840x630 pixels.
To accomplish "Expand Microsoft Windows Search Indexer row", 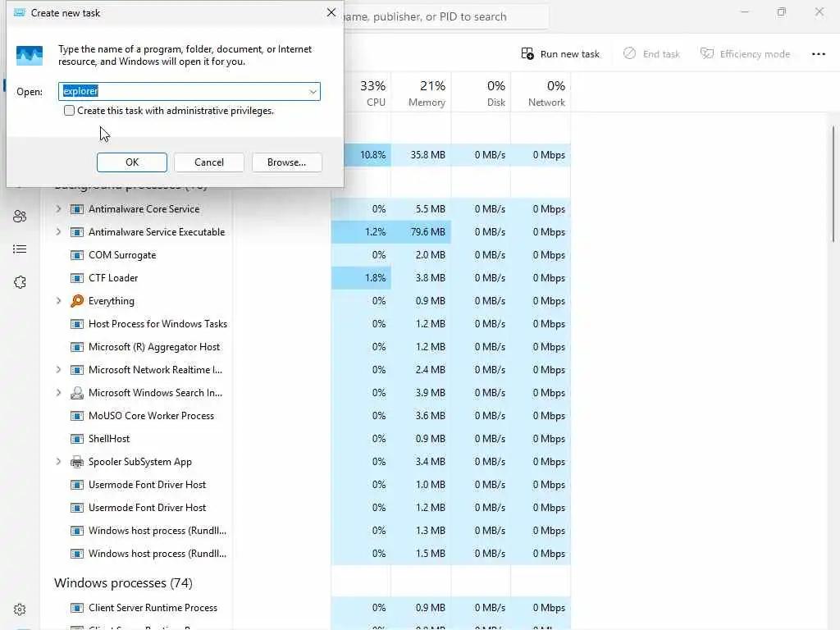I will 58,393.
